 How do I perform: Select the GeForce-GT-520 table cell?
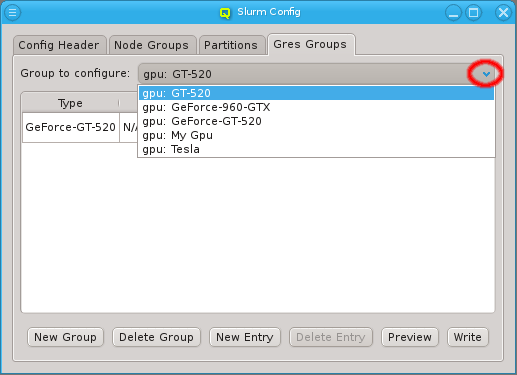click(x=71, y=127)
